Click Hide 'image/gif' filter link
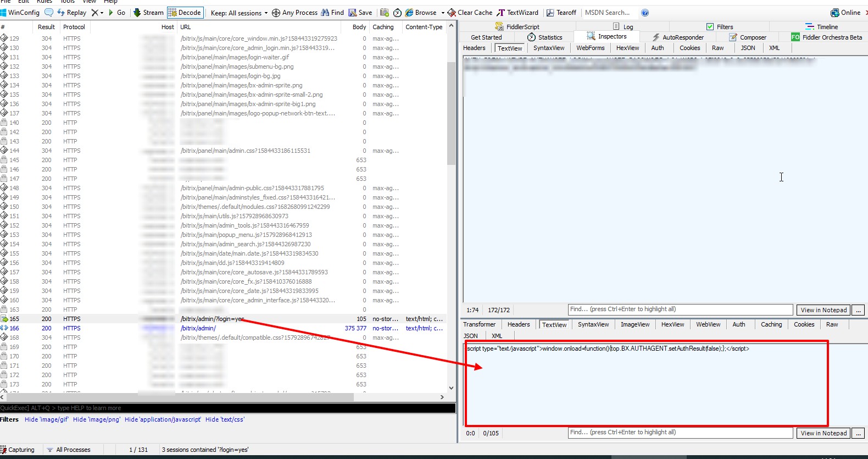 [x=47, y=419]
